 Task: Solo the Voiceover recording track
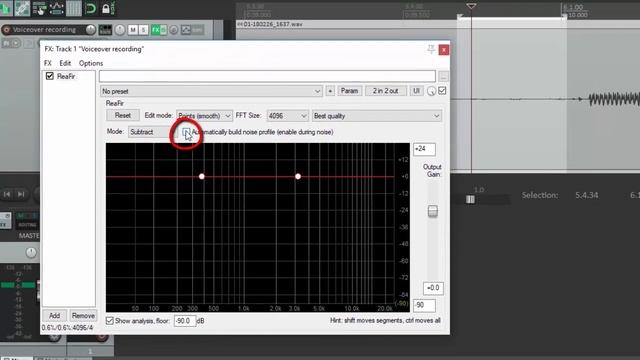pyautogui.click(x=143, y=30)
